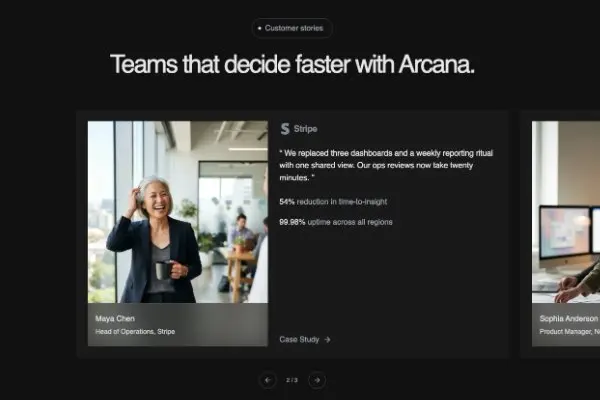Click the 'Teams that decide faster' heading
The image size is (600, 400).
click(x=292, y=64)
